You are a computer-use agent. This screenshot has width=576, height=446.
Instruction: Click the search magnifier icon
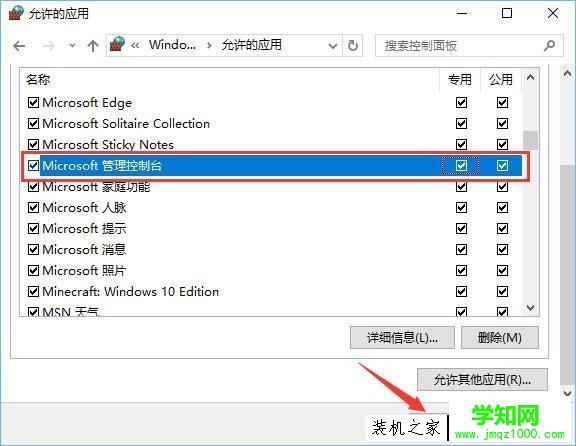pyautogui.click(x=550, y=46)
